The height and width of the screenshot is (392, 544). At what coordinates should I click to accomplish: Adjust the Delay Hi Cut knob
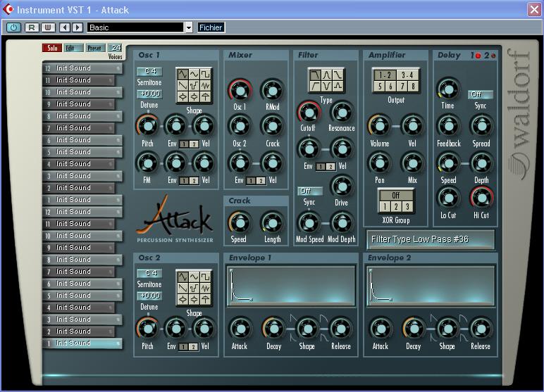482,198
